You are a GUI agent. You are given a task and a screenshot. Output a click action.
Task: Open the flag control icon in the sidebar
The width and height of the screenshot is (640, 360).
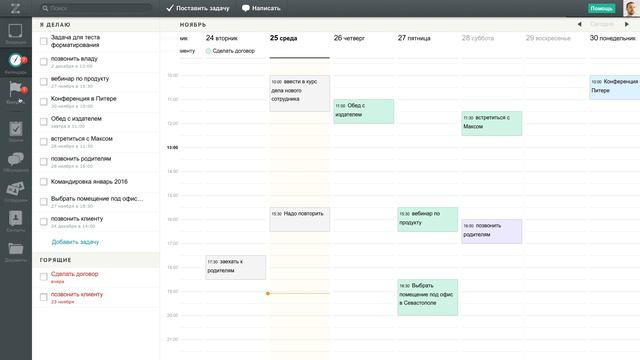point(16,90)
